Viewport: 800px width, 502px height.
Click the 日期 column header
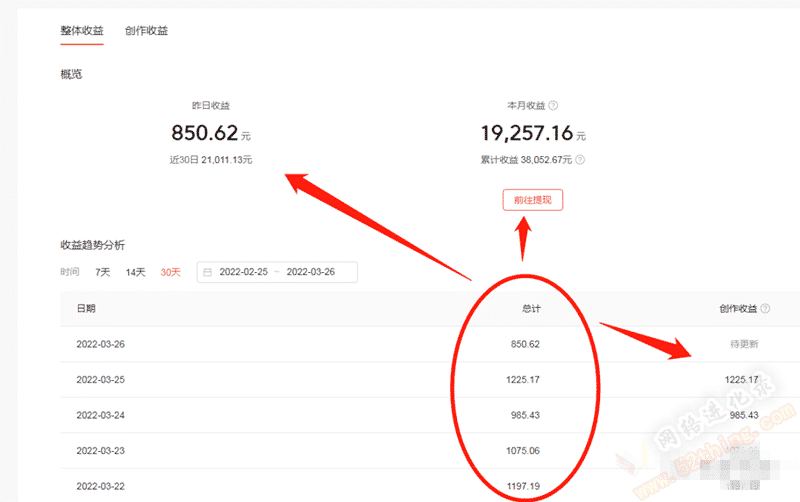tap(86, 309)
